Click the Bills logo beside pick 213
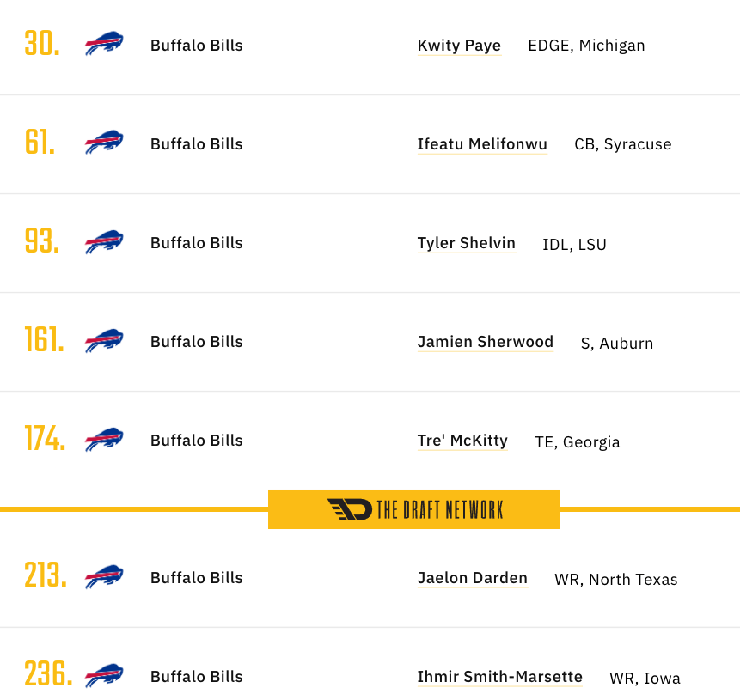The image size is (740, 700). tap(104, 576)
